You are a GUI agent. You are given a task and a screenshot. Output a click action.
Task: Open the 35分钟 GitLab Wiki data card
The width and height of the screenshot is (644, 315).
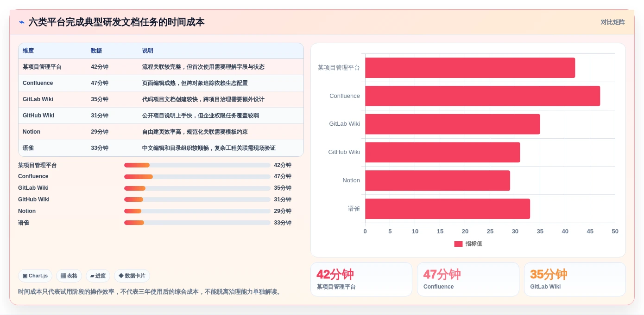(575, 279)
